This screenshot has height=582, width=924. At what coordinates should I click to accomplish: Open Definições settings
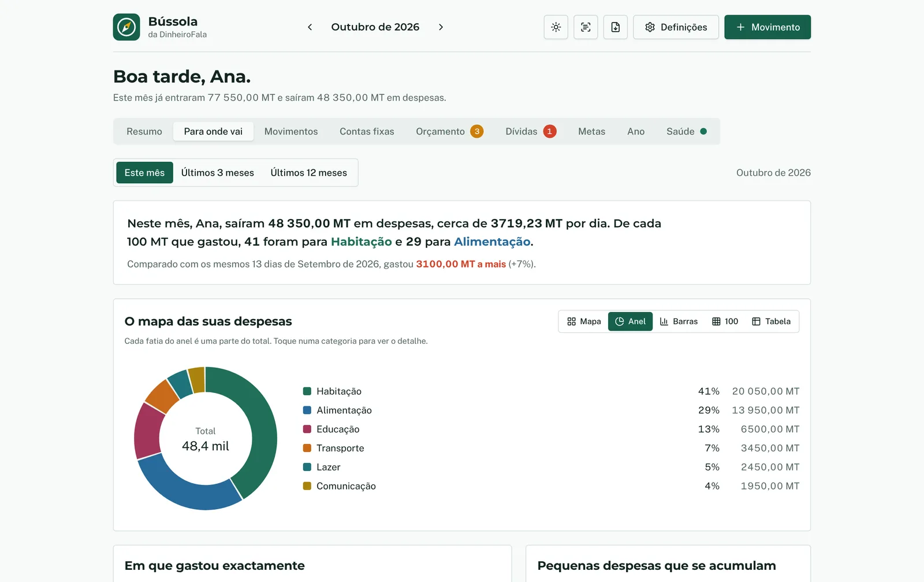click(x=676, y=27)
